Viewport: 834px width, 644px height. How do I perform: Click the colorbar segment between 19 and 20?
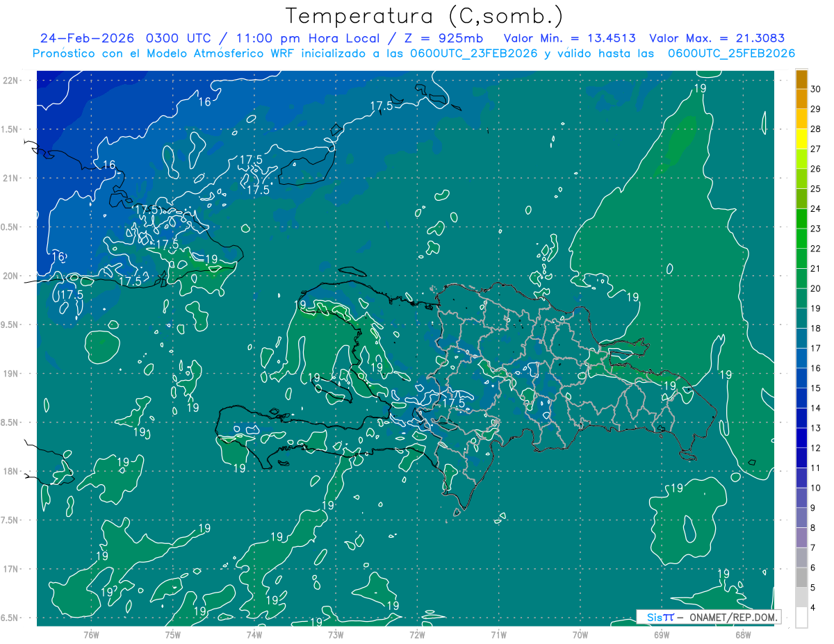tap(801, 299)
